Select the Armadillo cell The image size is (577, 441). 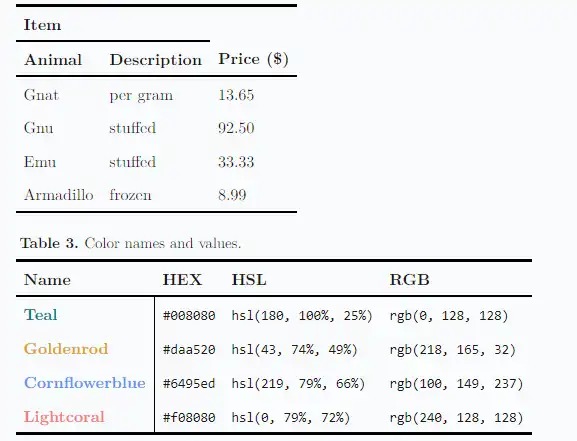pyautogui.click(x=59, y=195)
